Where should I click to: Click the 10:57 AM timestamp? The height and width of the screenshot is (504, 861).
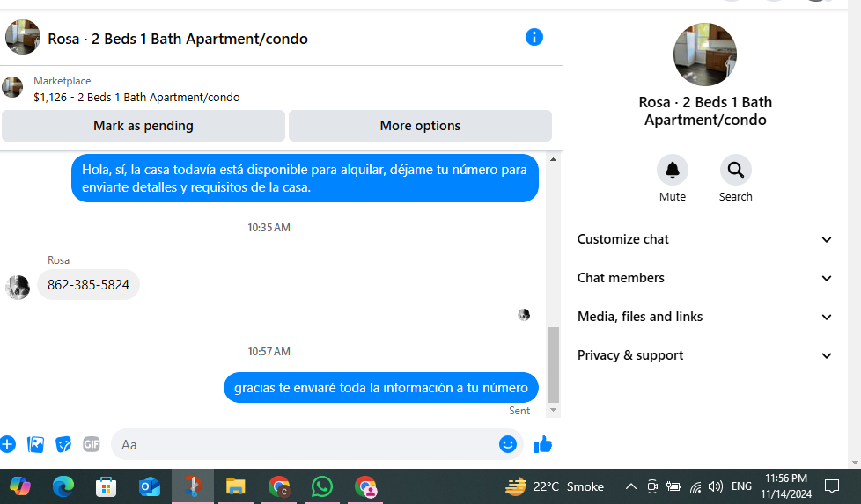pos(269,352)
